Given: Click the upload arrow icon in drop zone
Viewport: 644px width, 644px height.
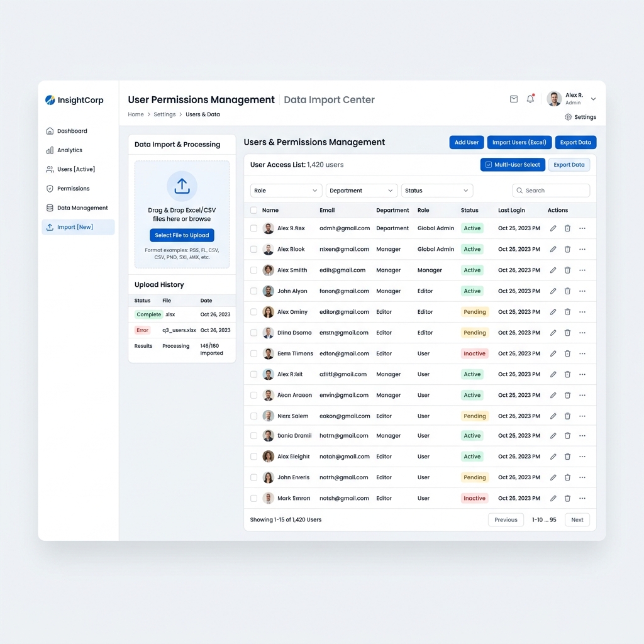Looking at the screenshot, I should point(182,186).
